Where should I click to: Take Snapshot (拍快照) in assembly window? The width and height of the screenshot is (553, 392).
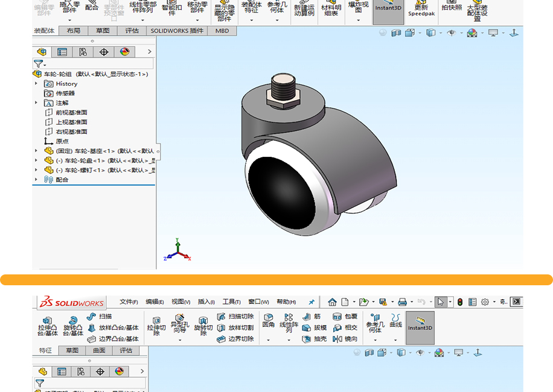452,5
